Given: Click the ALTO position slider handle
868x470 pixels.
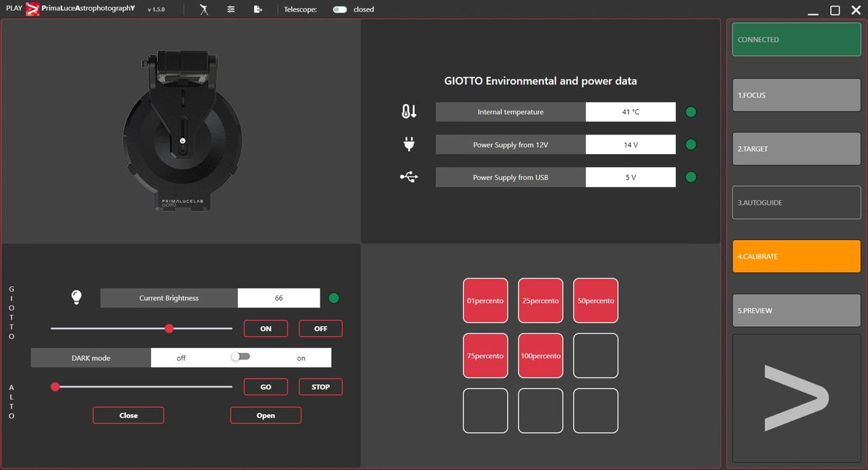Looking at the screenshot, I should click(55, 387).
